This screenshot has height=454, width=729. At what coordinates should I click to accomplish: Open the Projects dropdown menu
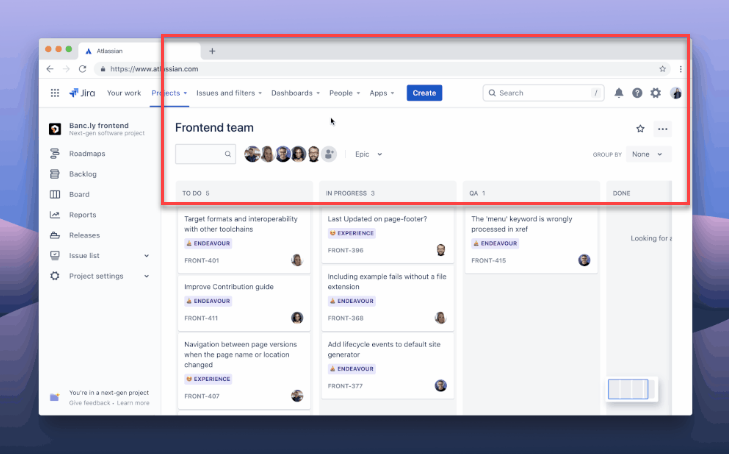pyautogui.click(x=169, y=93)
